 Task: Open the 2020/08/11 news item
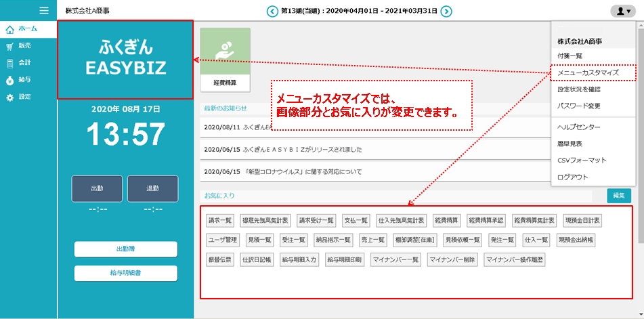coord(375,127)
